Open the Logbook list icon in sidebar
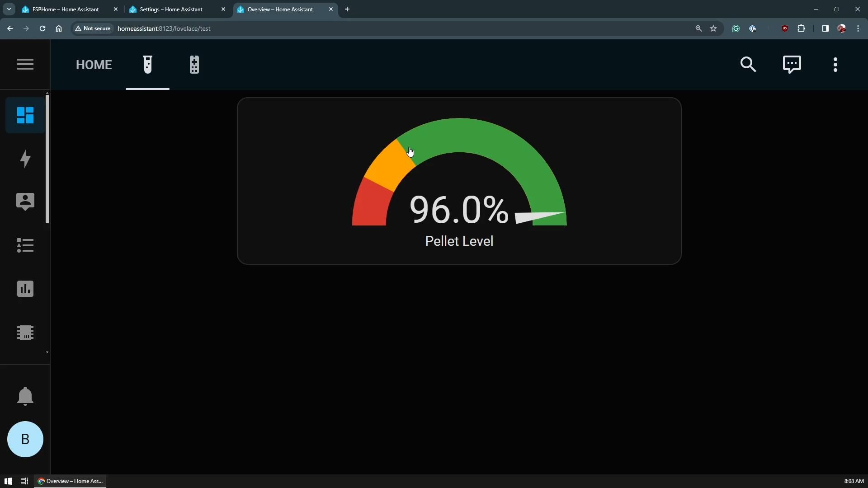 click(x=25, y=245)
